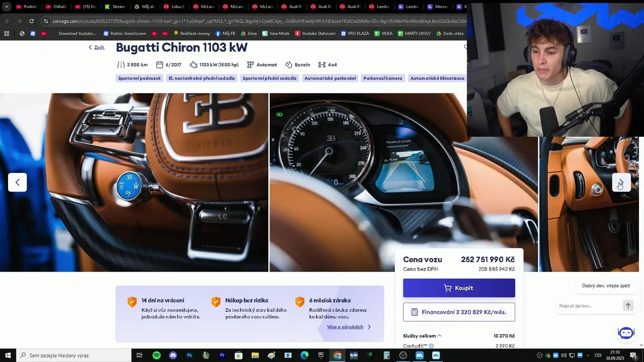Image resolution: width=644 pixels, height=362 pixels.
Task: Open Photoshop from the taskbar
Action: point(190,355)
